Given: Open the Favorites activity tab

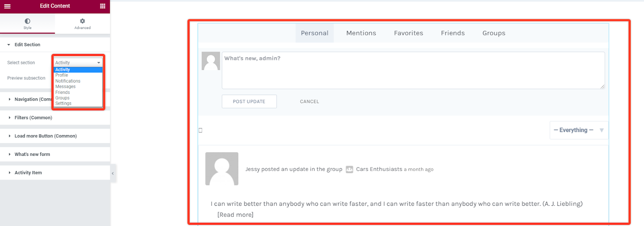Looking at the screenshot, I should 409,33.
